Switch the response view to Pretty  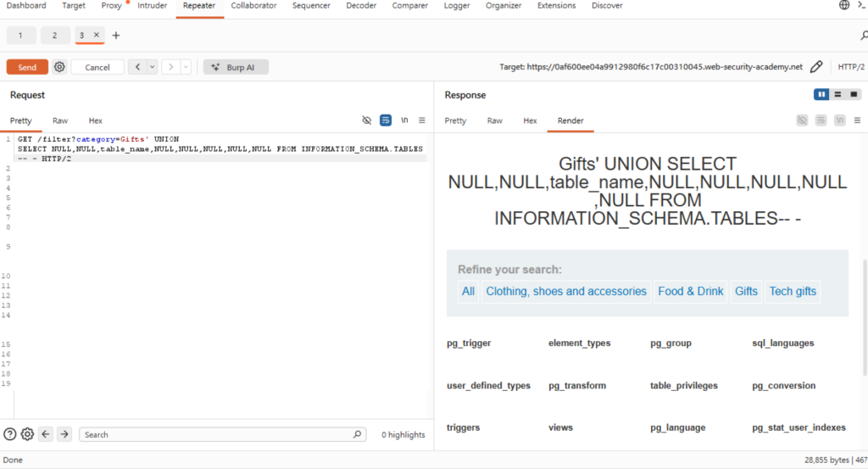pyautogui.click(x=455, y=120)
